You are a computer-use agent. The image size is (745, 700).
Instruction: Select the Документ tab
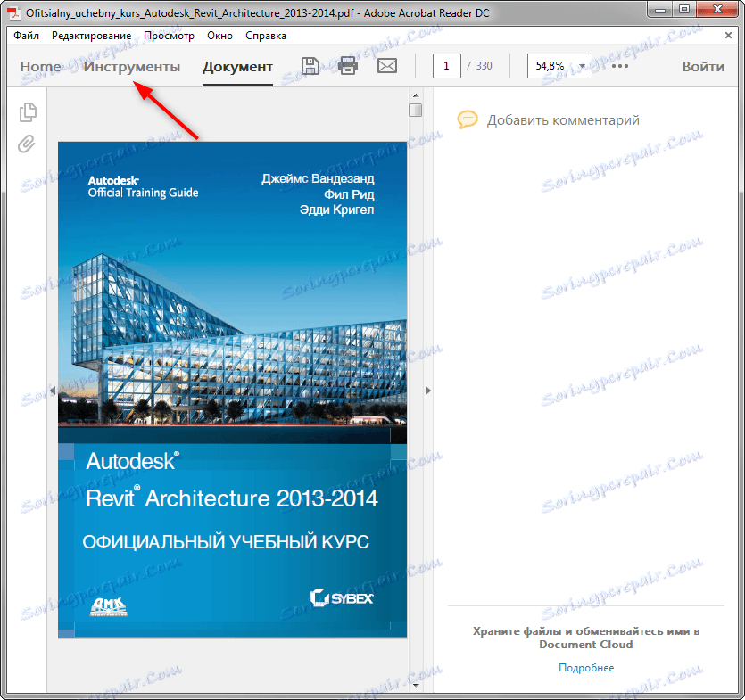coord(237,67)
